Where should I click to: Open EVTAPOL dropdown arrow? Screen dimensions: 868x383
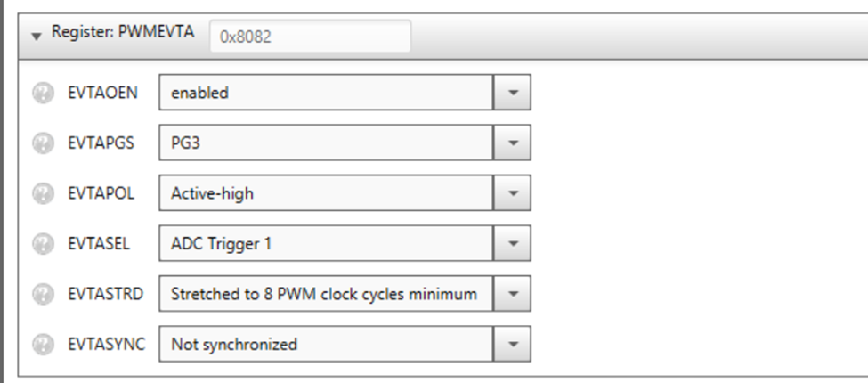pos(512,192)
